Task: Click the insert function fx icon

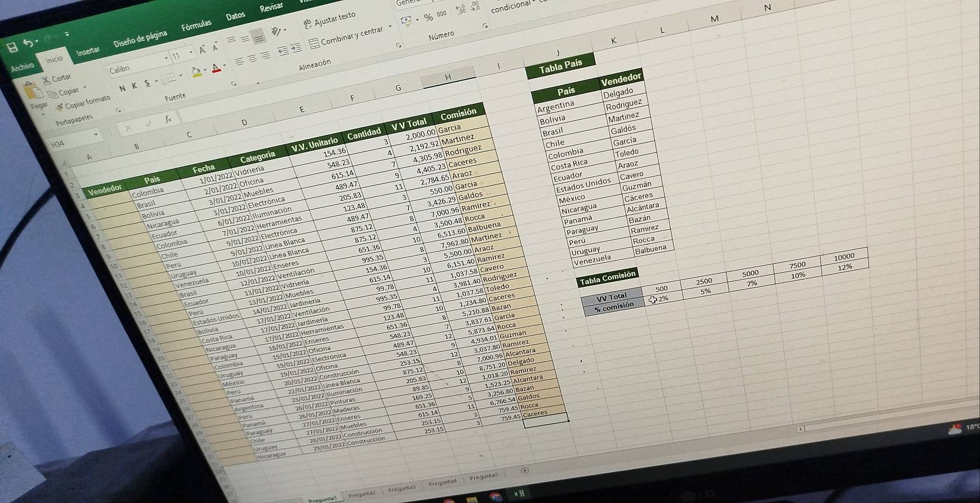Action: (168, 119)
